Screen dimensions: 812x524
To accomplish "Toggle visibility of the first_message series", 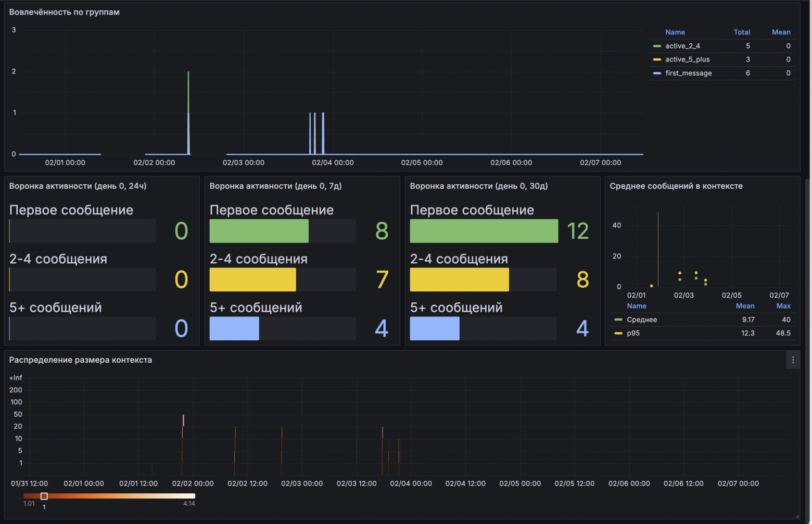I will tap(689, 73).
